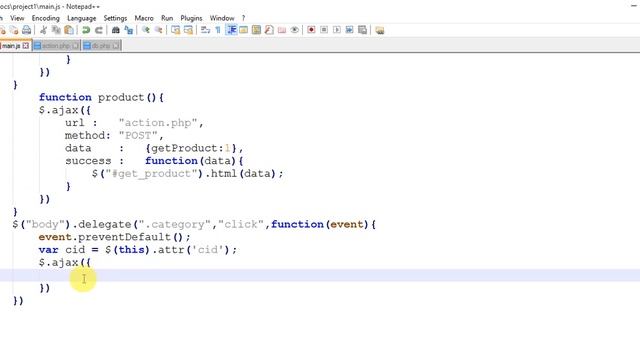640x360 pixels.
Task: Close the action.php tab
Action: click(x=75, y=46)
